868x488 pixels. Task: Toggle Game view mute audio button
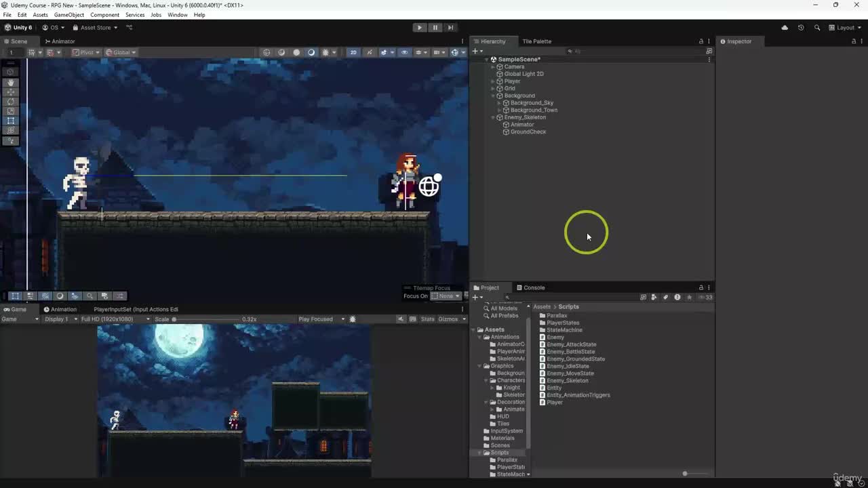point(401,319)
